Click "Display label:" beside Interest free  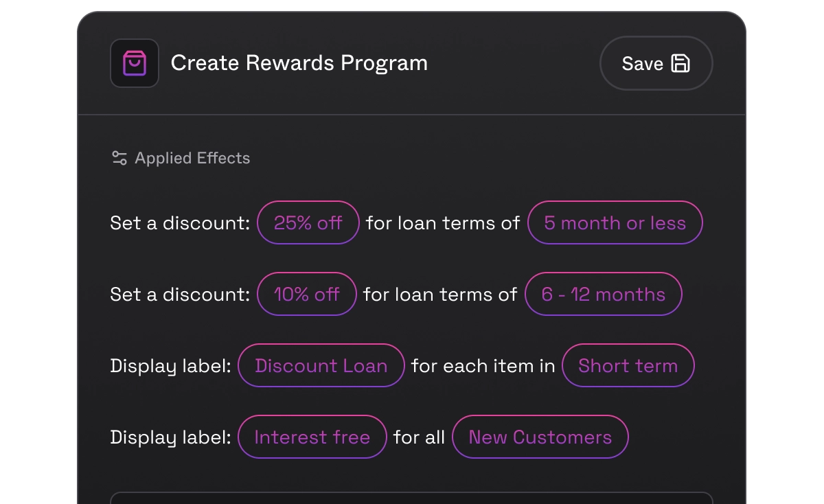[x=170, y=437]
